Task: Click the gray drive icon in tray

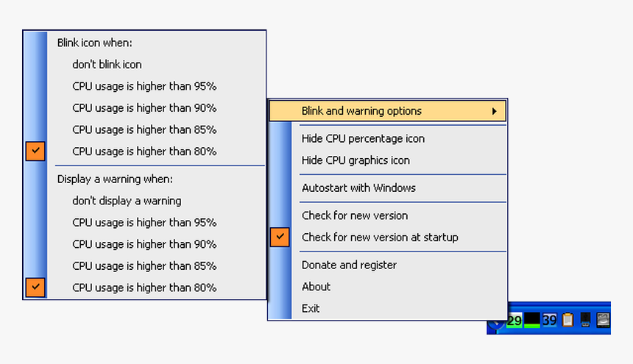Action: (603, 321)
